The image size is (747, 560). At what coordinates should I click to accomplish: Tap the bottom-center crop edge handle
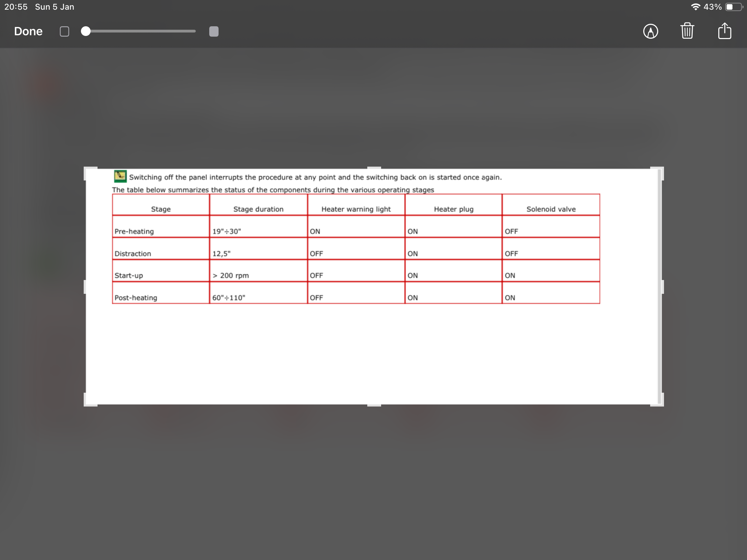[x=374, y=405]
